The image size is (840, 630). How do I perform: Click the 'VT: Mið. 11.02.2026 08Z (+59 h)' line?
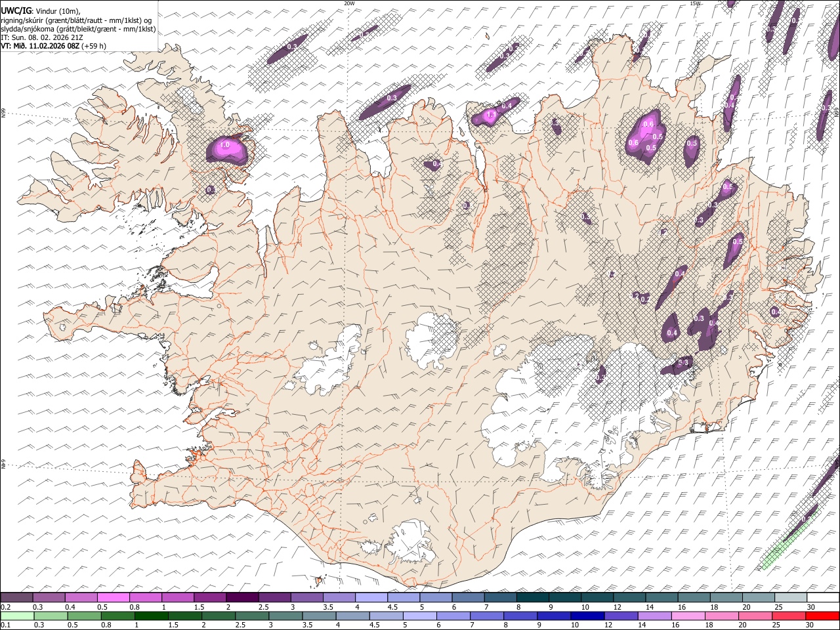tap(54, 46)
